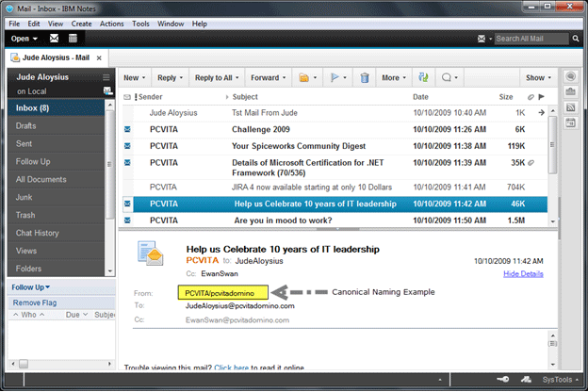588x392 pixels.
Task: Open the Drafts folder
Action: tap(57, 126)
